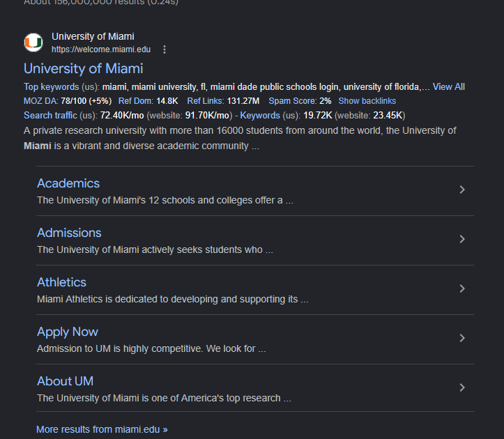504x439 pixels.
Task: Expand the Apply Now row chevron
Action: pyautogui.click(x=462, y=338)
